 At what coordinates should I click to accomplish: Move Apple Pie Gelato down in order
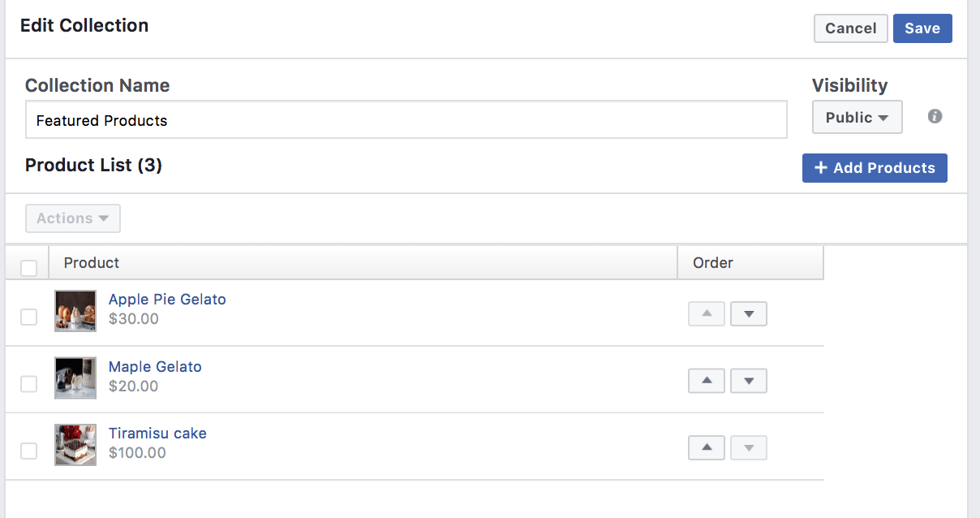tap(749, 314)
